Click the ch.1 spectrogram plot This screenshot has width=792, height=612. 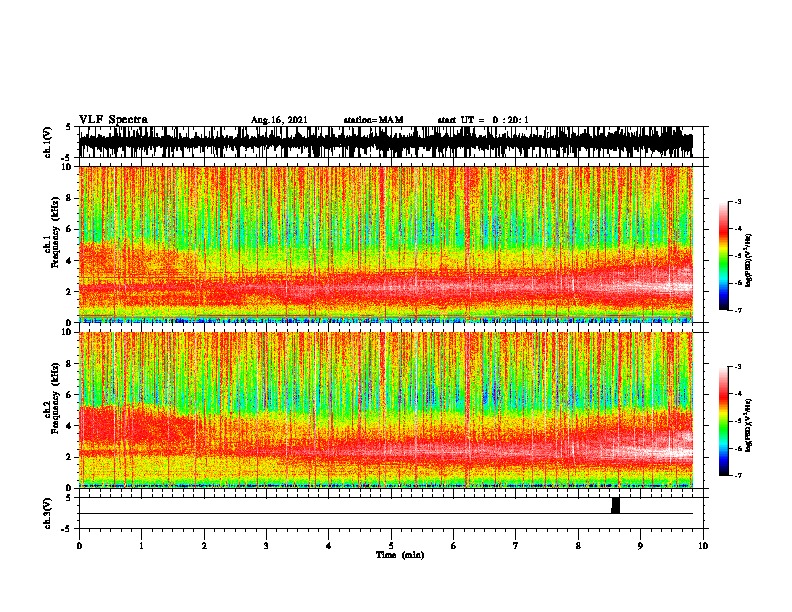pyautogui.click(x=386, y=244)
